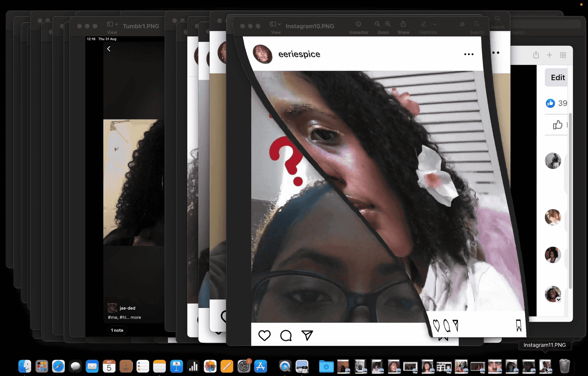Viewport: 588px width, 376px height.
Task: Expand hidden toolbar items double chevron
Action: coord(462,24)
